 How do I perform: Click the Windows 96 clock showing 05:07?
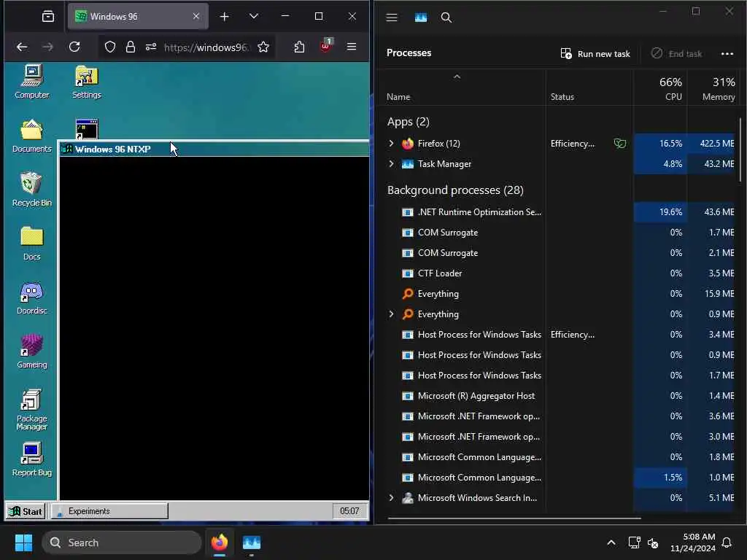[x=349, y=511]
